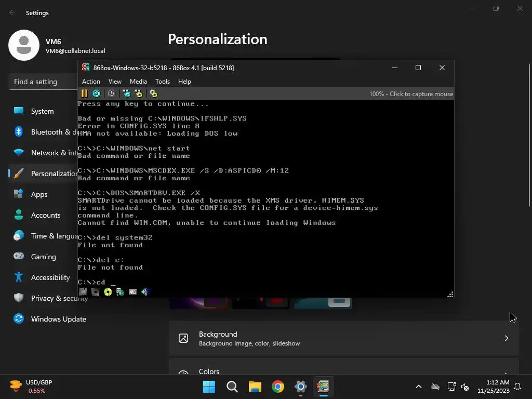Screen dimensions: 532x399
Task: Open Network & internet settings
Action: click(x=43, y=153)
